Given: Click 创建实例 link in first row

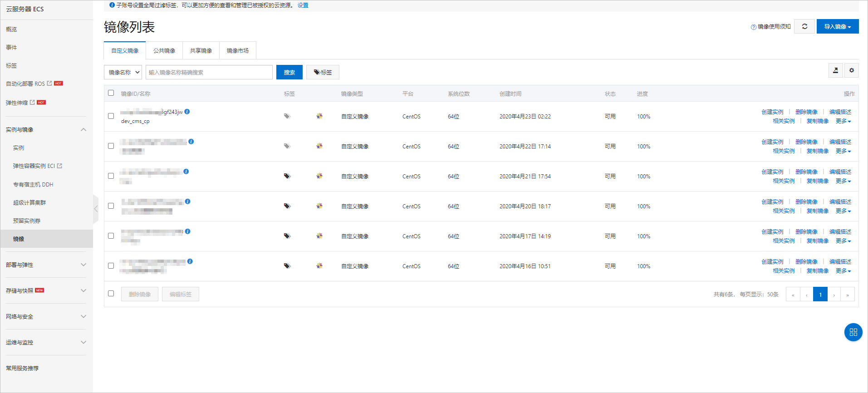Looking at the screenshot, I should pyautogui.click(x=772, y=112).
